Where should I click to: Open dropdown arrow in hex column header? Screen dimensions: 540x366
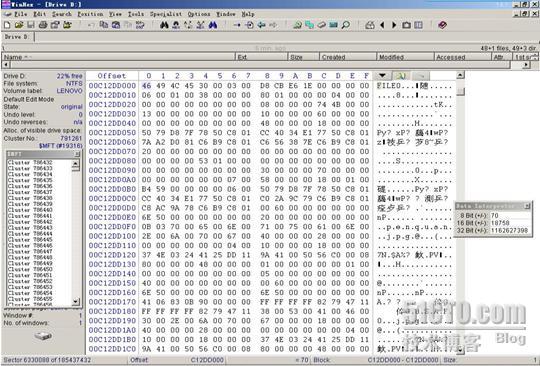(x=382, y=75)
